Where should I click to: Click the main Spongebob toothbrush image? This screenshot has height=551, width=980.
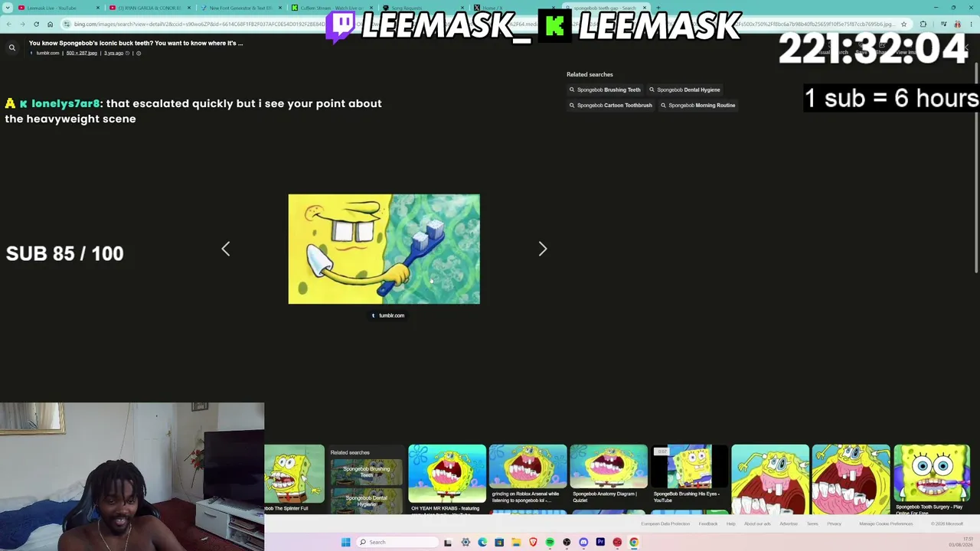point(384,249)
